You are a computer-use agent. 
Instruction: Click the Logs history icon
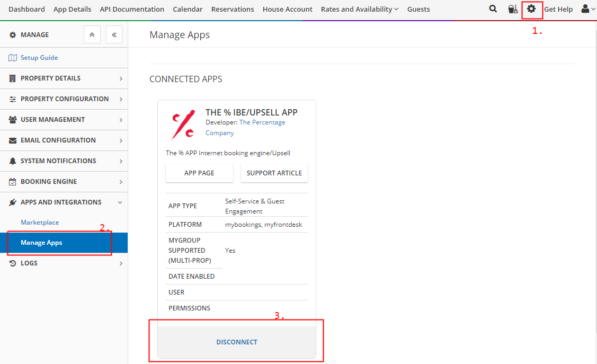[x=13, y=263]
